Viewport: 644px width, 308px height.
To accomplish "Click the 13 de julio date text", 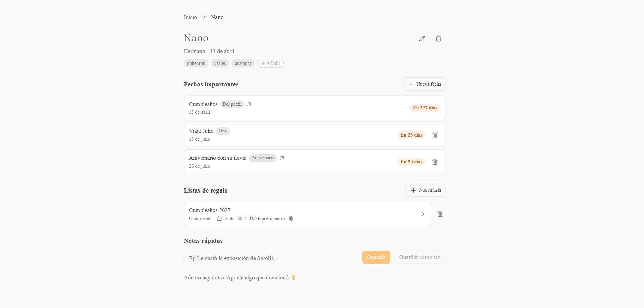I will click(199, 139).
